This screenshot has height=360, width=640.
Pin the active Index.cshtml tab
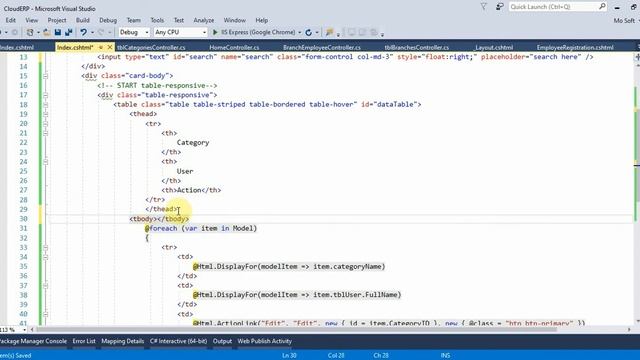click(101, 47)
